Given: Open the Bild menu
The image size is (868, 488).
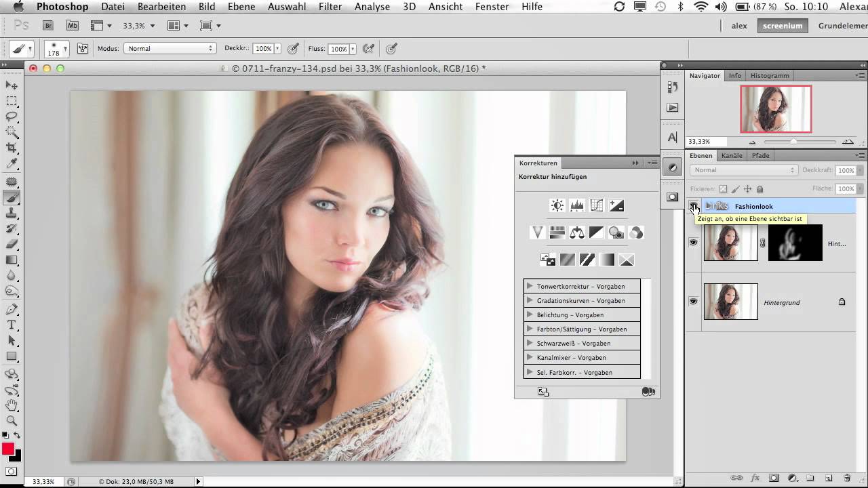Looking at the screenshot, I should (207, 7).
